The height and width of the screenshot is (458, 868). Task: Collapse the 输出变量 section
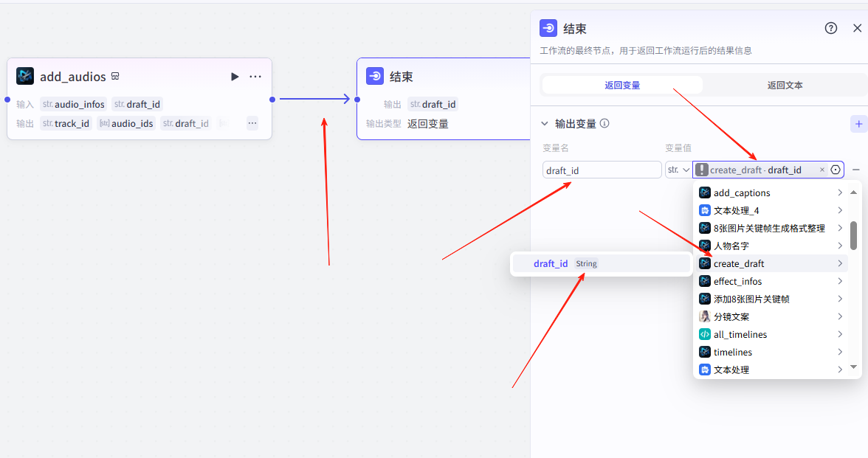[545, 124]
